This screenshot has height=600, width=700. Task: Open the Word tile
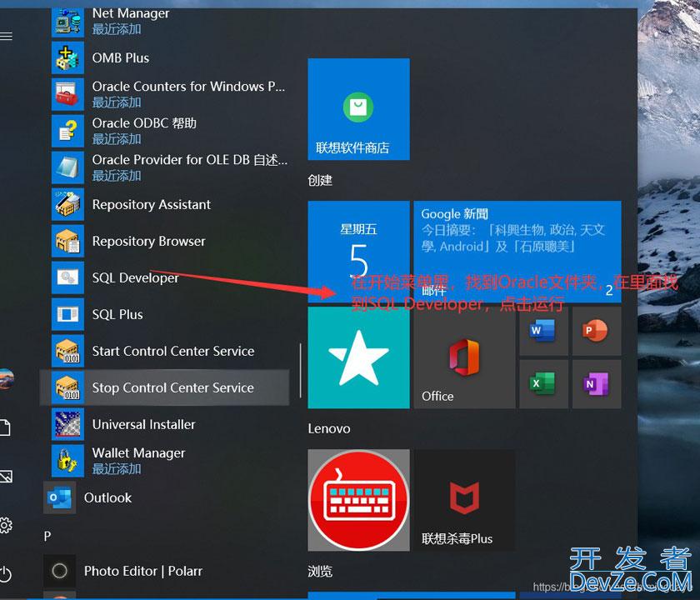[543, 331]
